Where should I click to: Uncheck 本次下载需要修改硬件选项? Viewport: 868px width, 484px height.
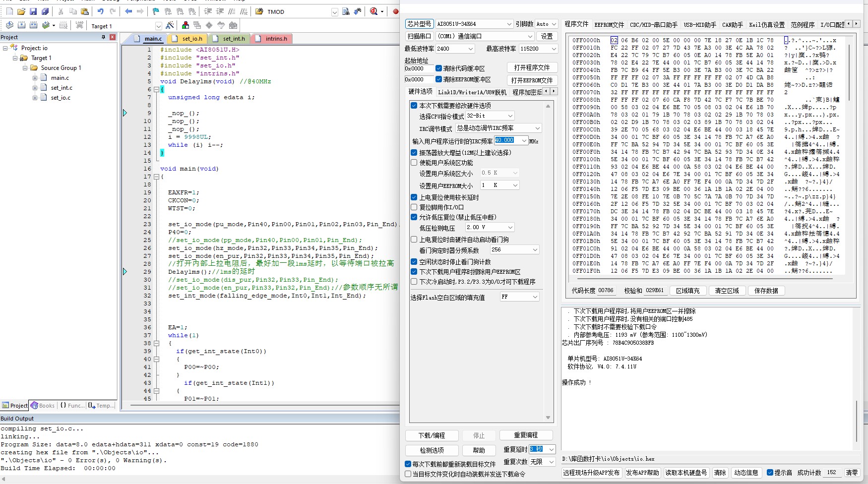coord(414,106)
